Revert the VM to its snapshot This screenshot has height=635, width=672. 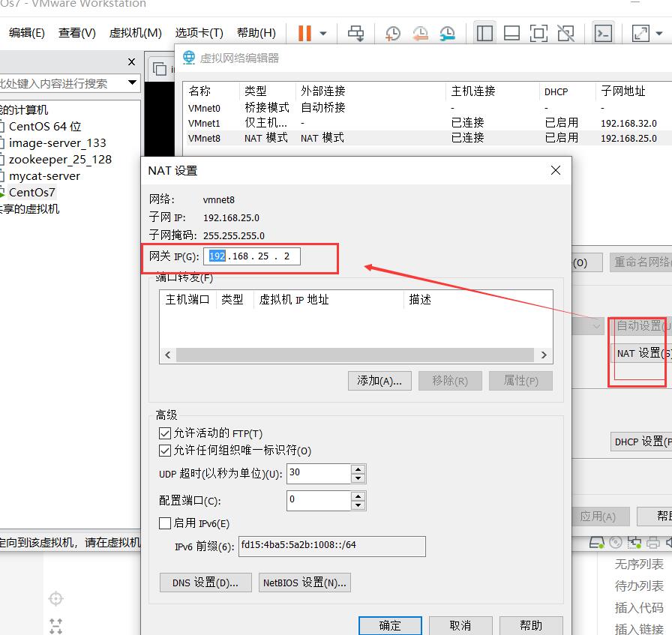pos(419,32)
